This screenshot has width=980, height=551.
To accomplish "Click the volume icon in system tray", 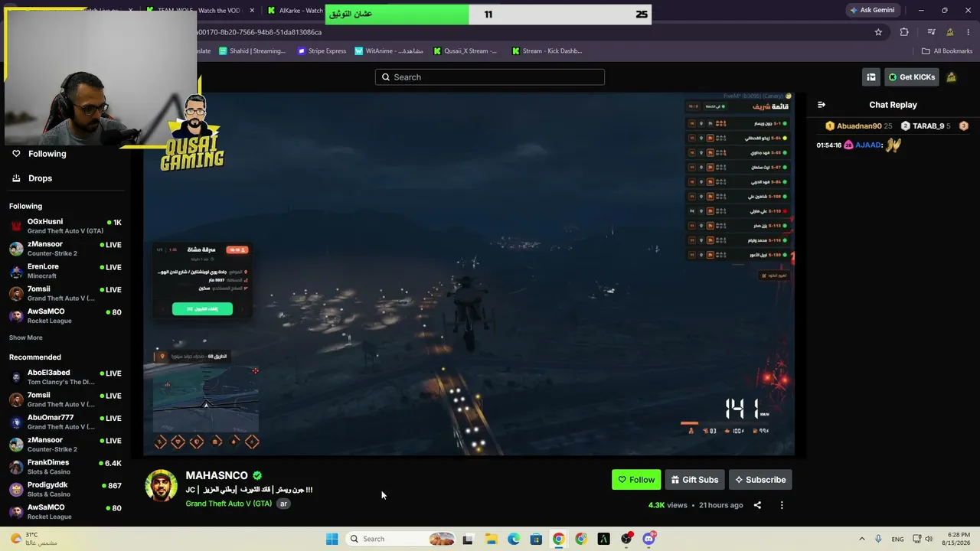I will click(x=929, y=539).
